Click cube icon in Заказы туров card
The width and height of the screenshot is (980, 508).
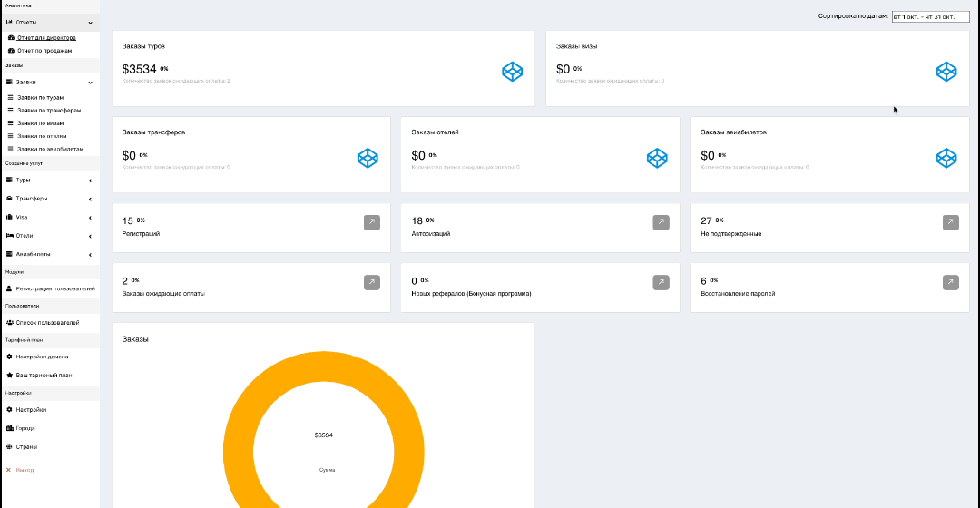coord(513,72)
